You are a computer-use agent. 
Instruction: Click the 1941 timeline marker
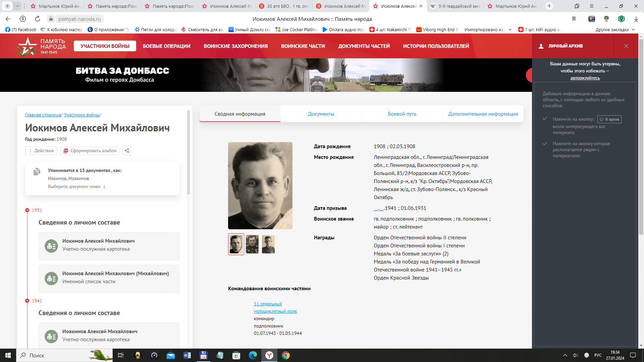(27, 301)
